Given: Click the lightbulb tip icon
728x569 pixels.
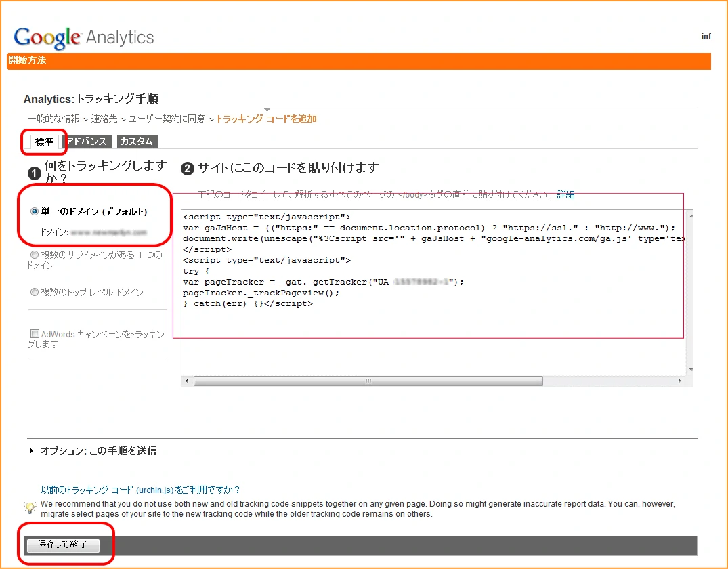Looking at the screenshot, I should pos(30,507).
